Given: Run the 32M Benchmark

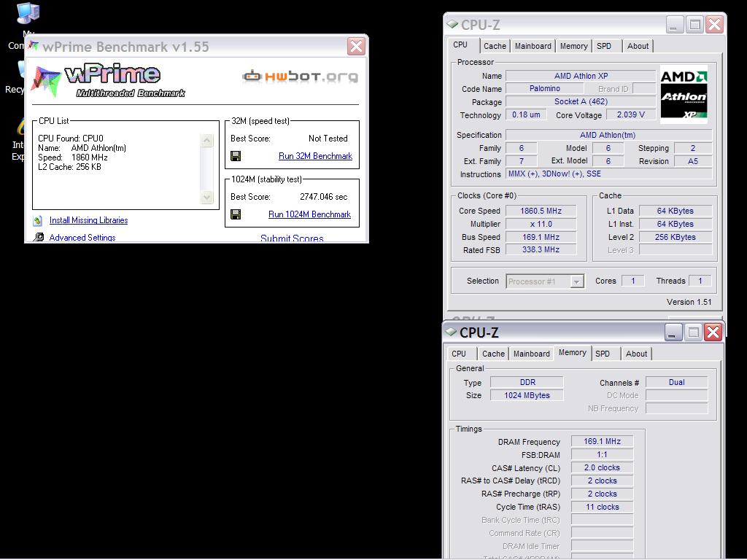Looking at the screenshot, I should click(x=315, y=156).
